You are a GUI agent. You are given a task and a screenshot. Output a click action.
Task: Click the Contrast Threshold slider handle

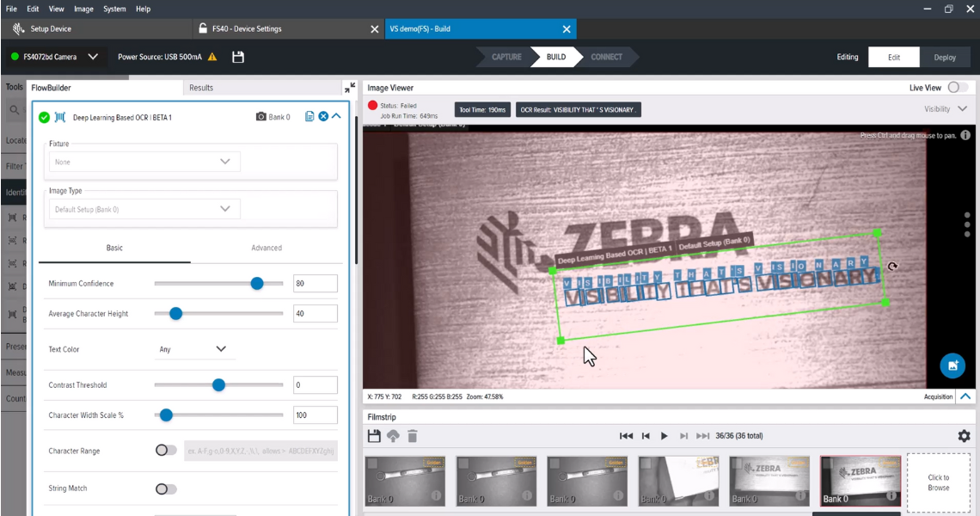218,384
